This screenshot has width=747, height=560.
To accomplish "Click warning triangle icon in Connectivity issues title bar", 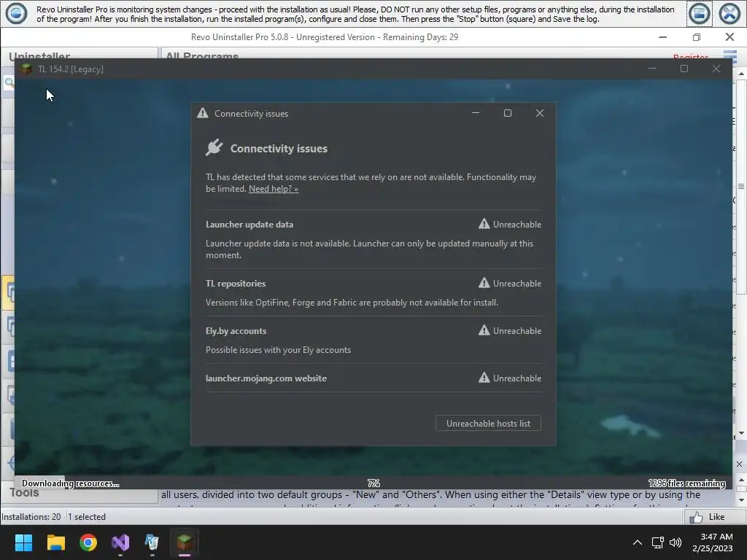I will click(x=203, y=113).
